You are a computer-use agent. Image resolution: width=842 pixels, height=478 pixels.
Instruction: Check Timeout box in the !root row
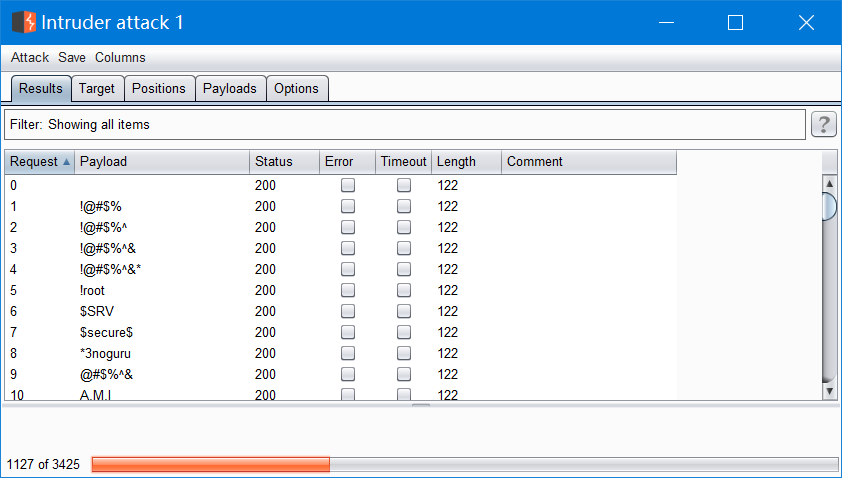404,290
